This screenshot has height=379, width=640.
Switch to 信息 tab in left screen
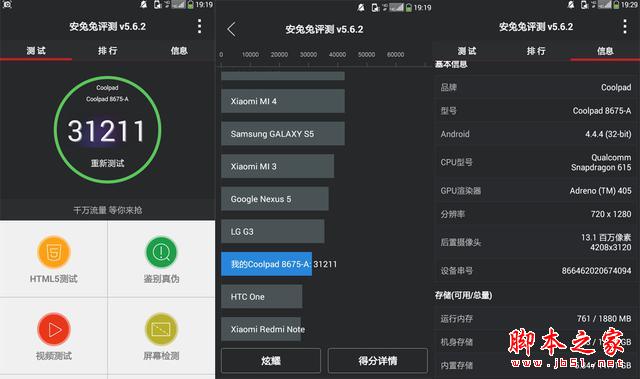(179, 51)
